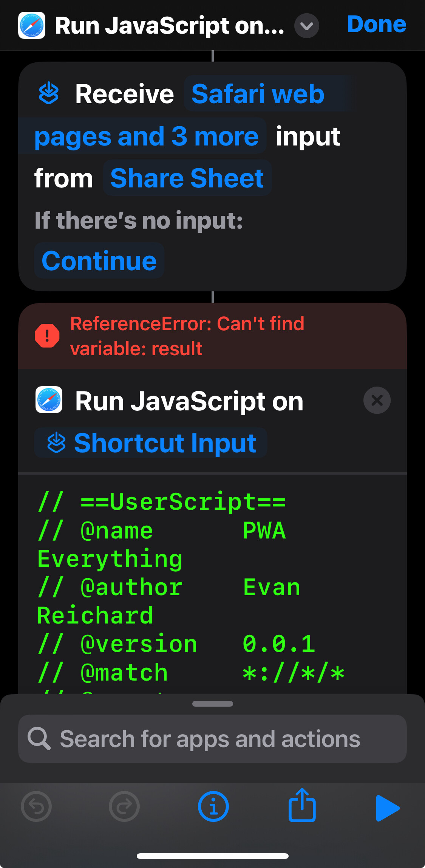425x868 pixels.
Task: Expand the shortcut title dropdown chevron
Action: [x=306, y=26]
